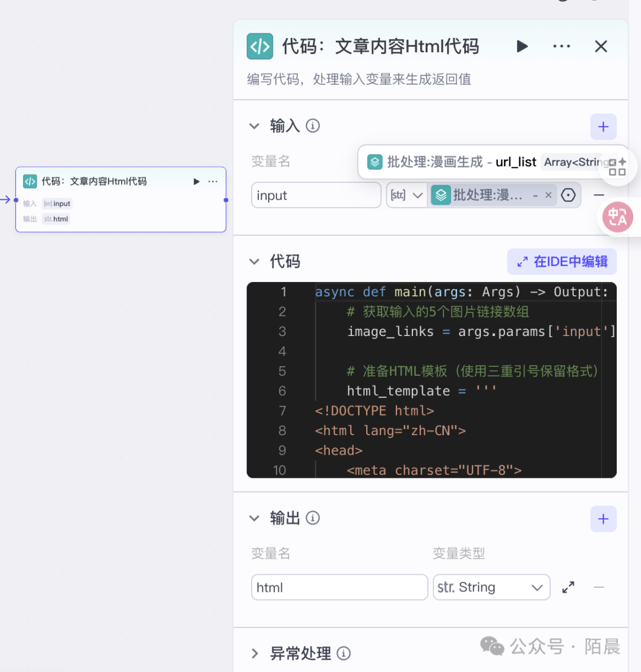
Task: Click code line 3 image_links assignment
Action: point(481,331)
